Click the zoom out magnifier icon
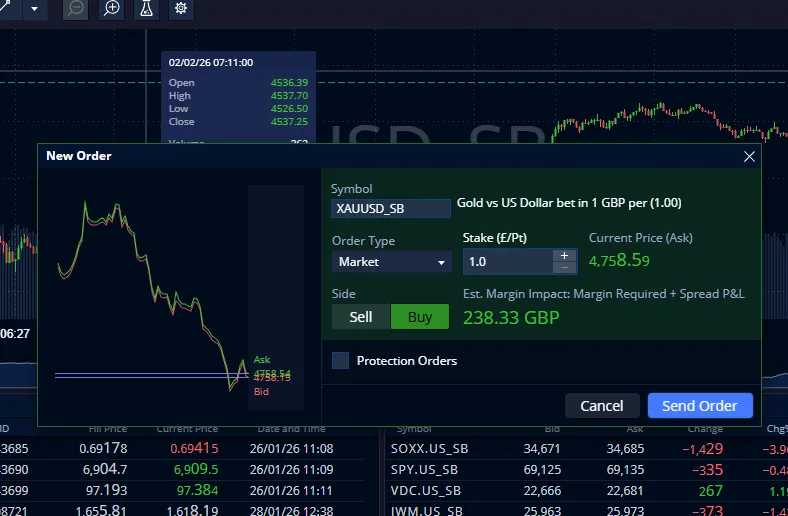Screen dimensions: 788x516 (x=75, y=9)
